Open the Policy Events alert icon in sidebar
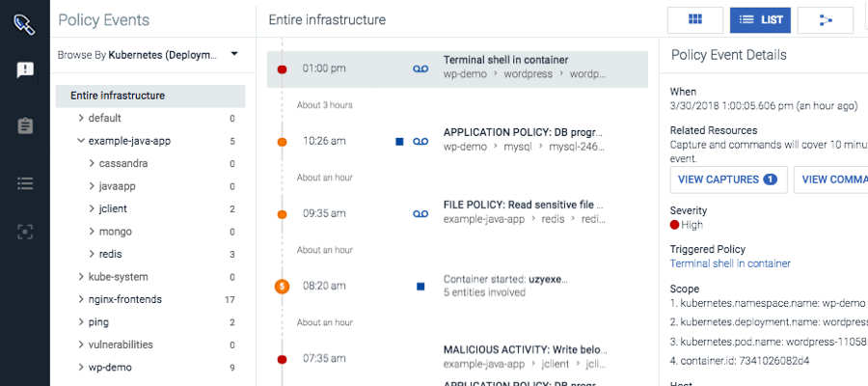Screen dimensions: 868x386 click(25, 70)
